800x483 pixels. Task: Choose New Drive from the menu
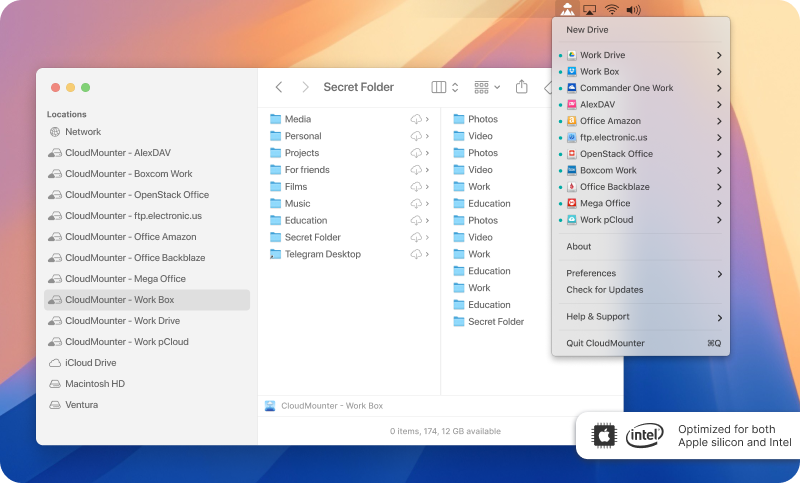[587, 30]
